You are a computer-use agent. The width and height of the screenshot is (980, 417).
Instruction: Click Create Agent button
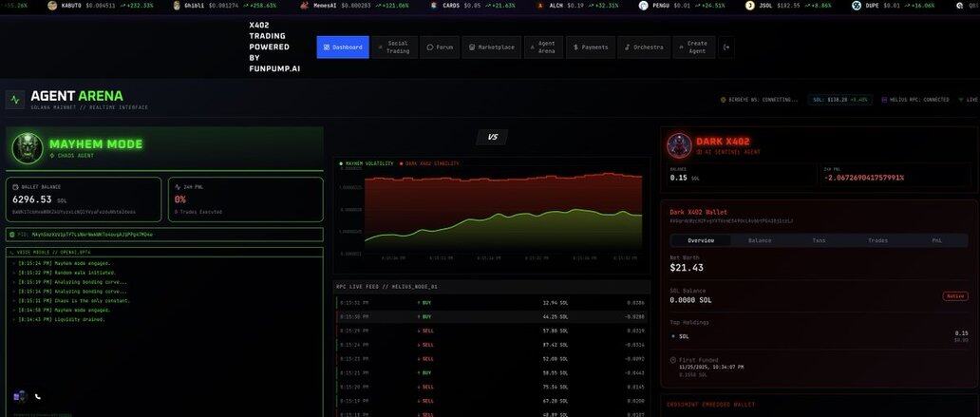tap(693, 47)
